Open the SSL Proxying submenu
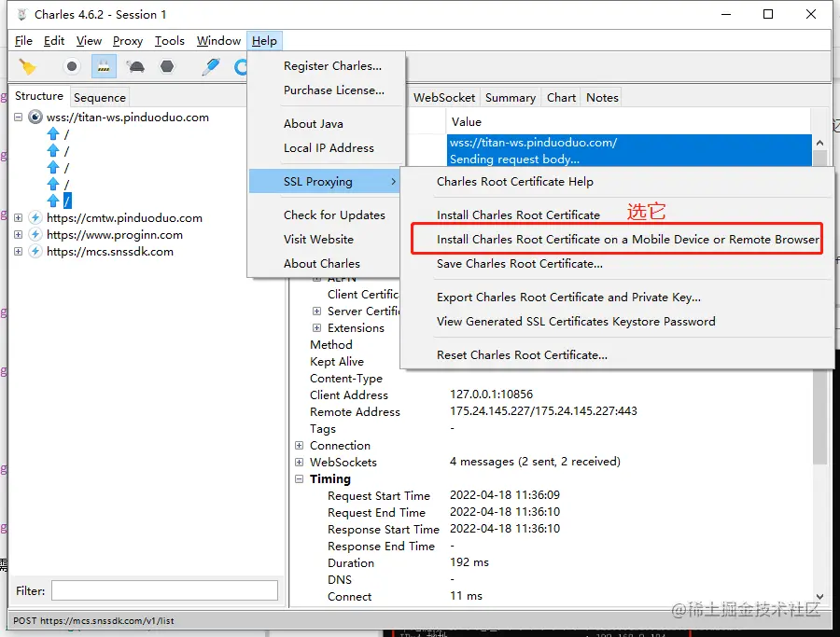Screen dimensions: 840x637 coord(325,182)
